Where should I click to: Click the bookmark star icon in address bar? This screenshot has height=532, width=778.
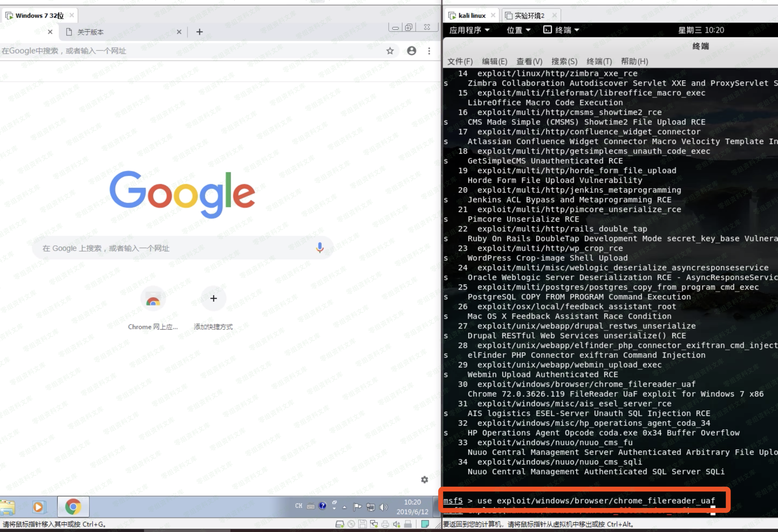point(390,51)
